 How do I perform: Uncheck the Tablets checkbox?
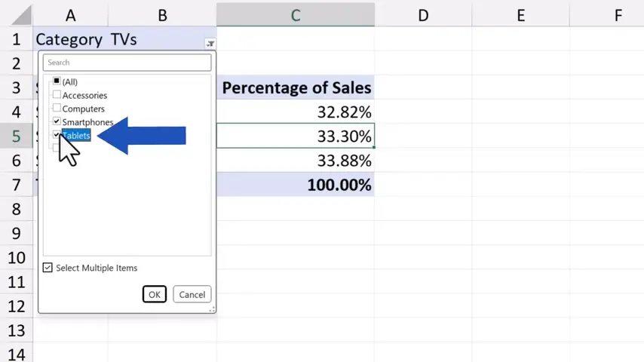point(57,135)
